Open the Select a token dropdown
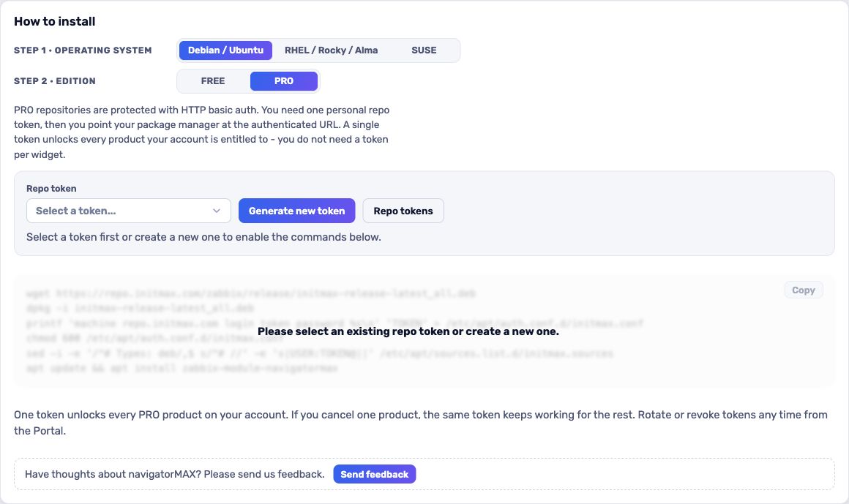This screenshot has height=504, width=849. pos(129,211)
